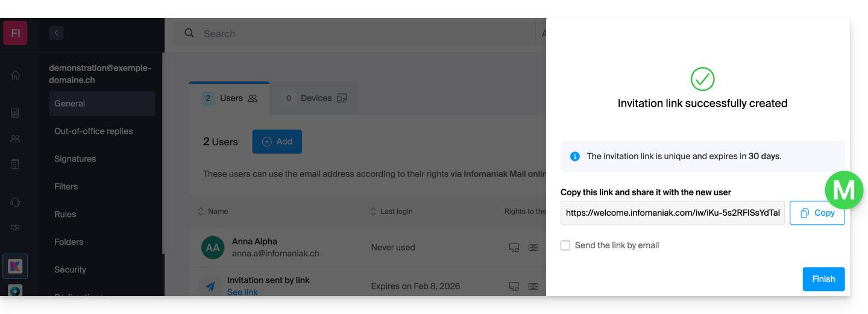Collapse the sidebar with the chevron
This screenshot has height=314, width=868.
[x=56, y=33]
